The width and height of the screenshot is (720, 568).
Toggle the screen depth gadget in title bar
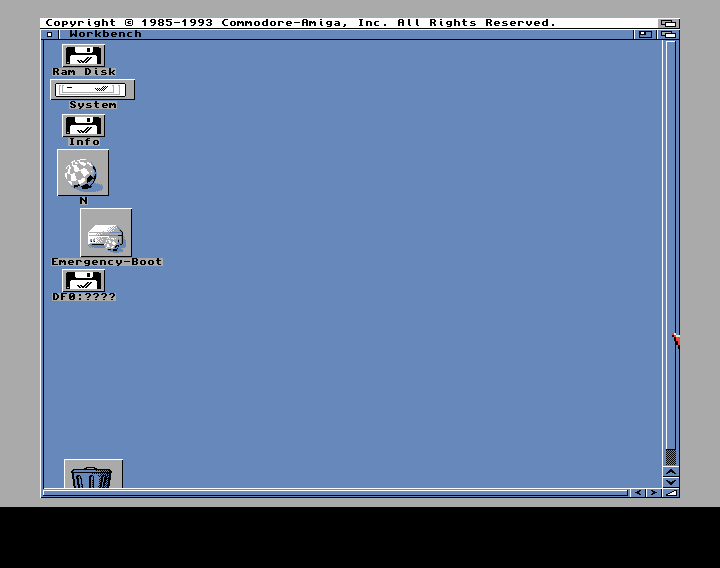click(669, 22)
